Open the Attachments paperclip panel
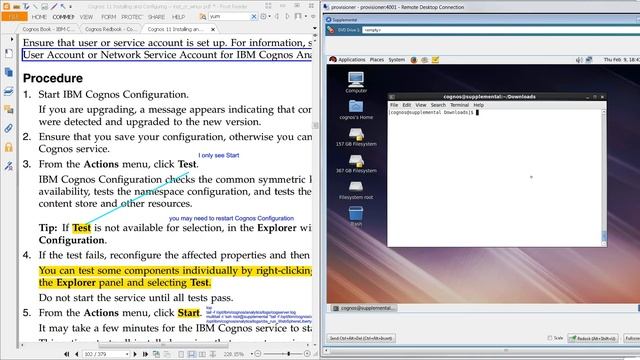Viewport: 640px width, 360px height. (x=9, y=129)
